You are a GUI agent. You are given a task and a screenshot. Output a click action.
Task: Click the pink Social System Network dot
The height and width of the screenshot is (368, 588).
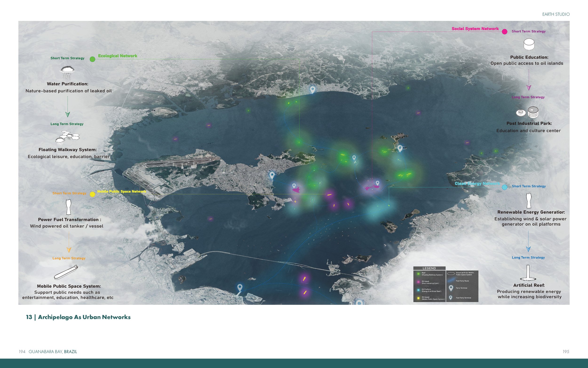click(504, 32)
